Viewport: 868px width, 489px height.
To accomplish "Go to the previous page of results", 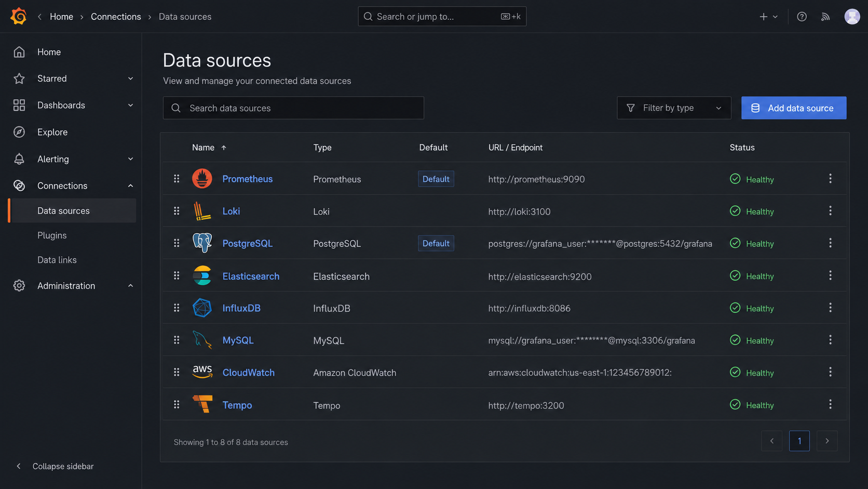I will [772, 441].
